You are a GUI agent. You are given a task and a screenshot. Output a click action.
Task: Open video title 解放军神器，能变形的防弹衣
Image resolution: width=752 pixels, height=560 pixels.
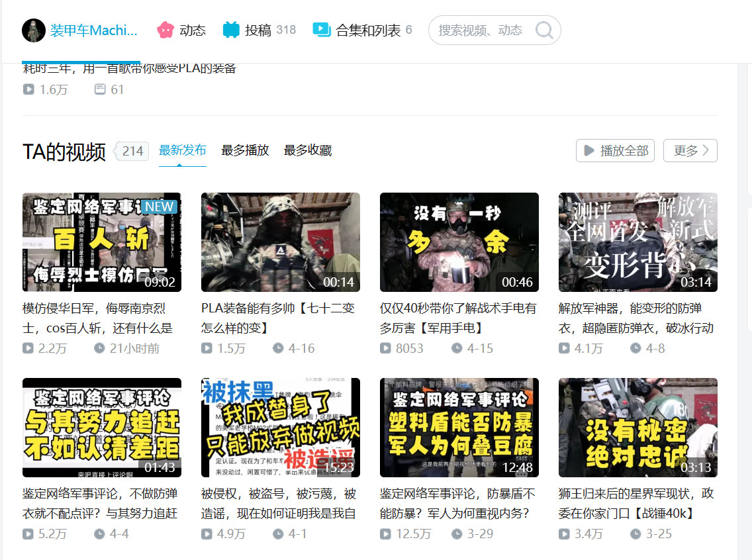636,318
